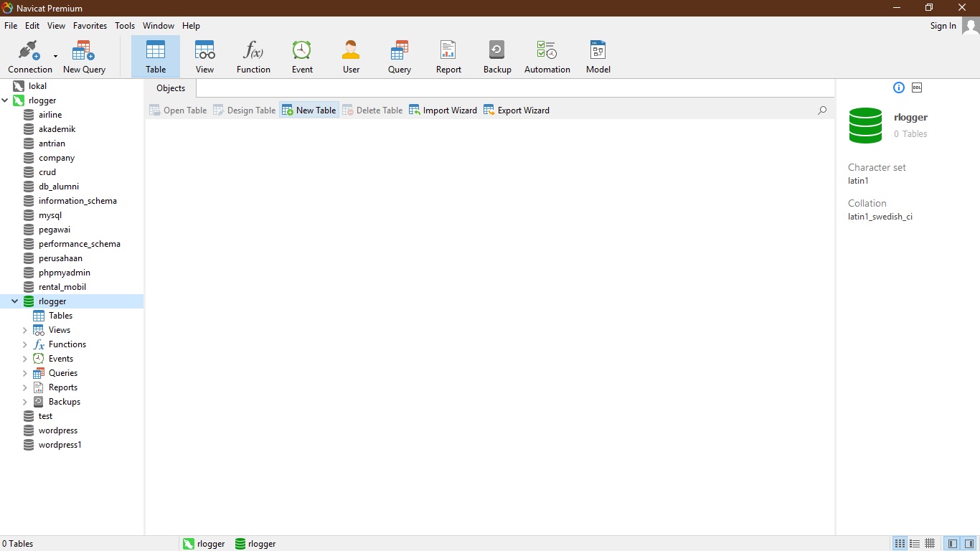The image size is (980, 551).
Task: Toggle the right information pane
Action: [969, 544]
